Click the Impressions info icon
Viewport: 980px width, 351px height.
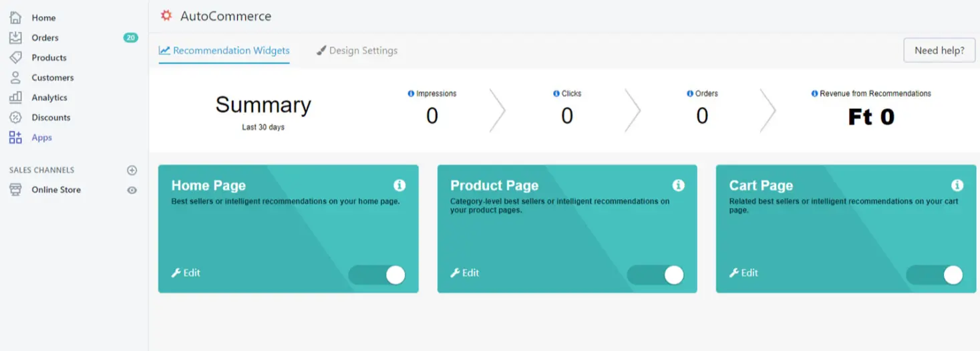411,94
